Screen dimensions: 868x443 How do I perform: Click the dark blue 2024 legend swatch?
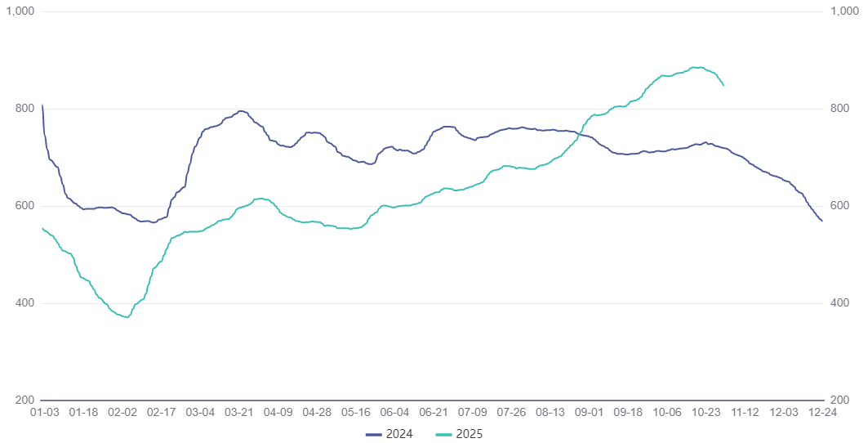coord(374,434)
